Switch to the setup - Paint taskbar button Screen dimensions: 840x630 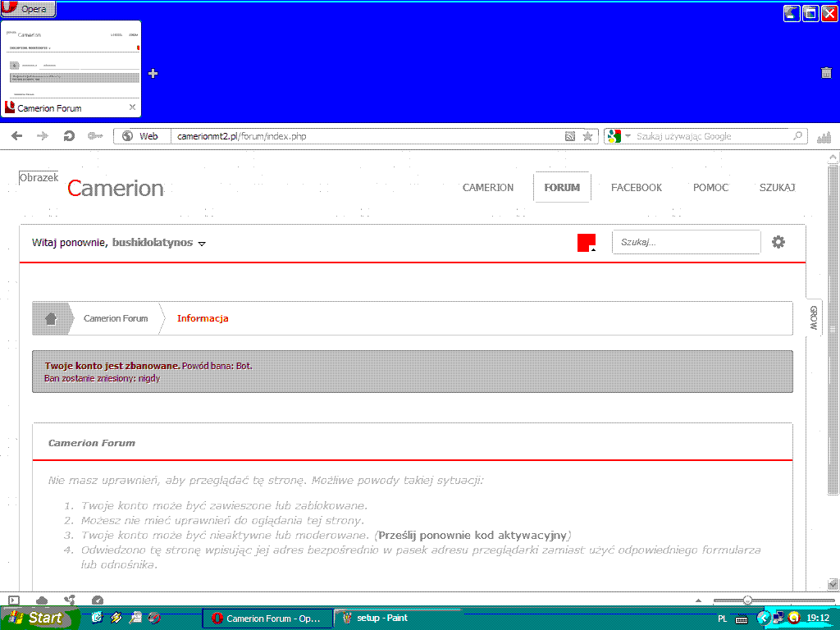(x=396, y=619)
